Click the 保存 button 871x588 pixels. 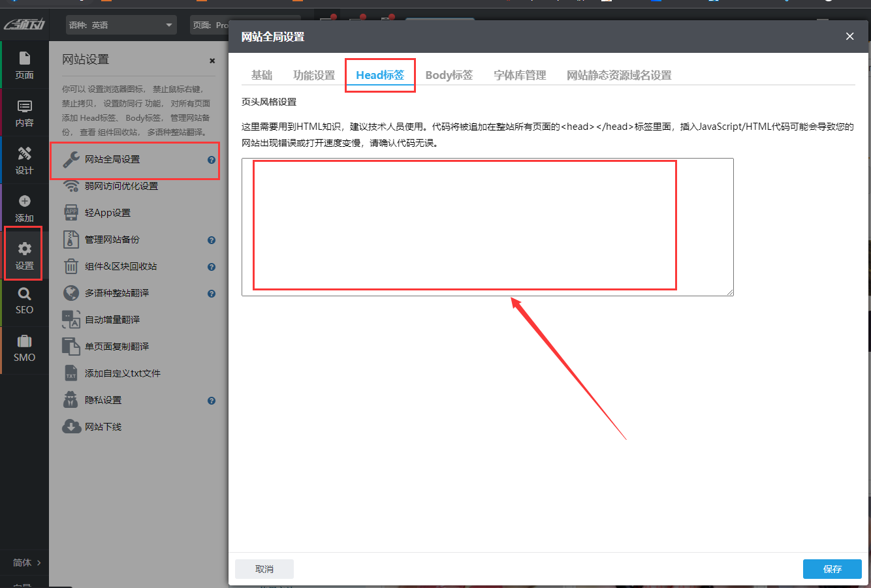pyautogui.click(x=832, y=568)
